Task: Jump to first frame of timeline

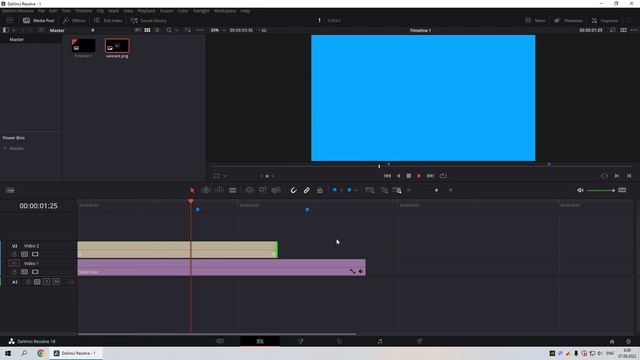Action: [387, 176]
